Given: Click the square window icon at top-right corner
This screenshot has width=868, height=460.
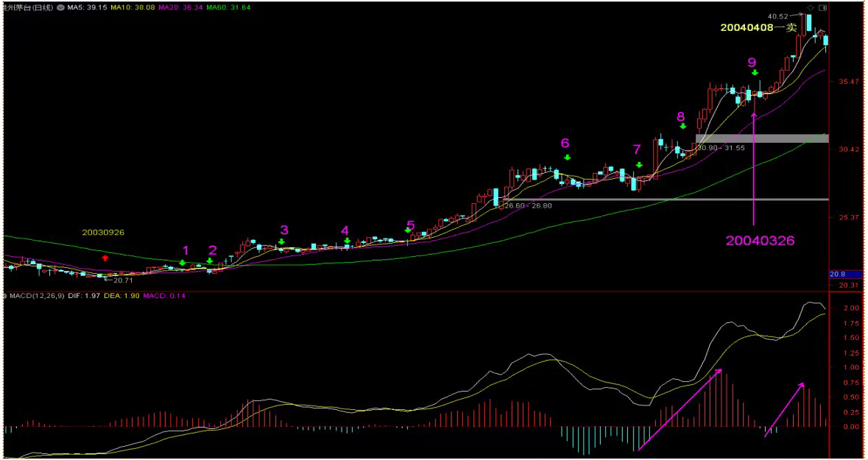Looking at the screenshot, I should (x=823, y=7).
